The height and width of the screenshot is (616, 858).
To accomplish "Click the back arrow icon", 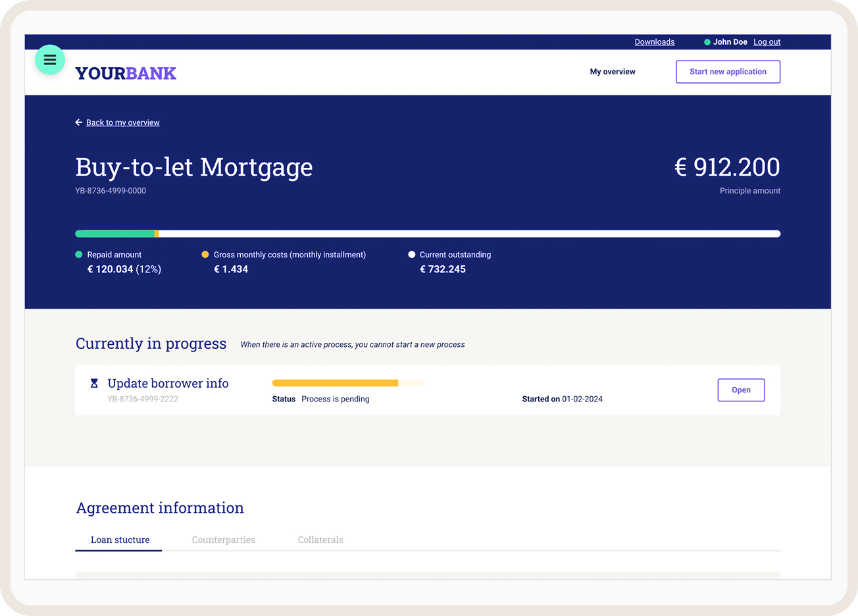I will pos(79,122).
